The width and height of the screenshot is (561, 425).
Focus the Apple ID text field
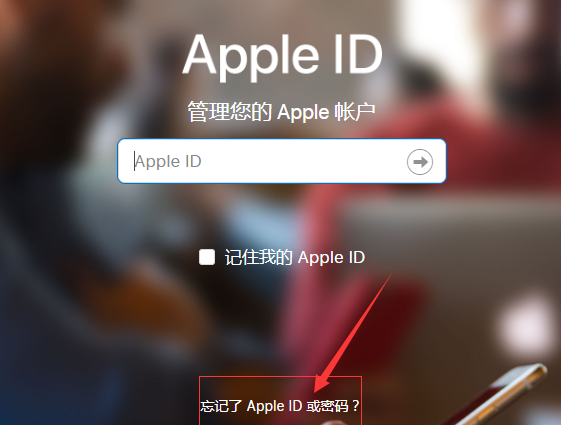pos(282,161)
